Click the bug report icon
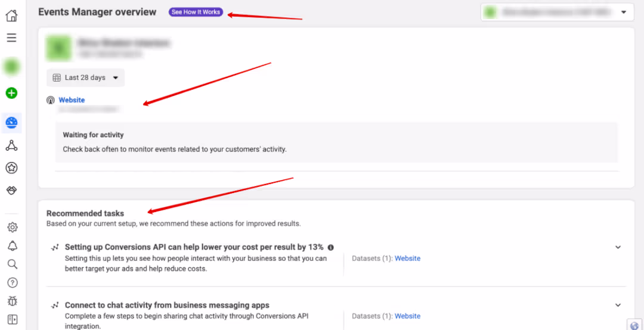644x330 pixels. tap(13, 301)
